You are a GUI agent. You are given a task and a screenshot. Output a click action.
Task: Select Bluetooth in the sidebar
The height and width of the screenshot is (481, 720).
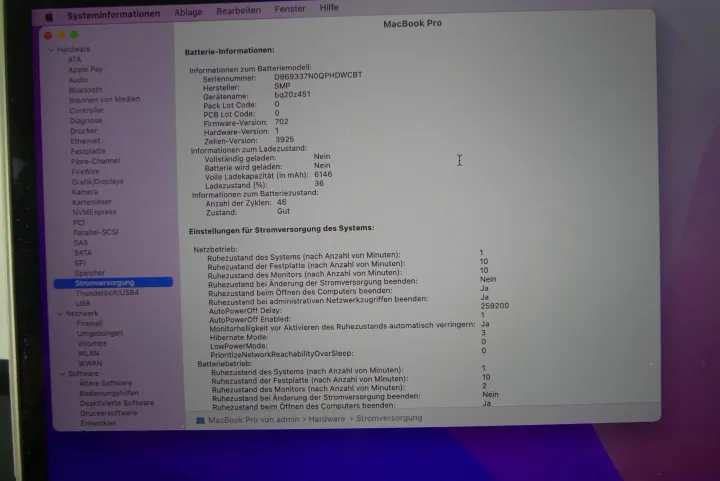click(x=85, y=89)
